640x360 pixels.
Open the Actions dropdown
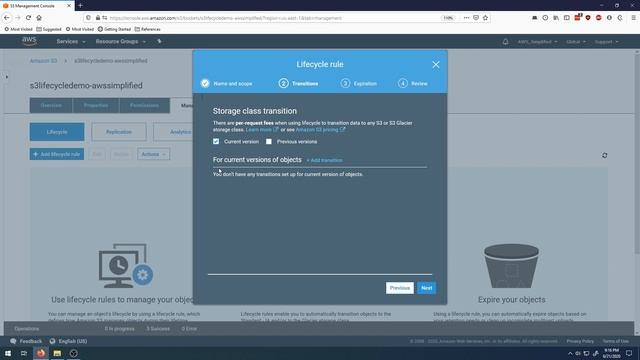point(153,154)
